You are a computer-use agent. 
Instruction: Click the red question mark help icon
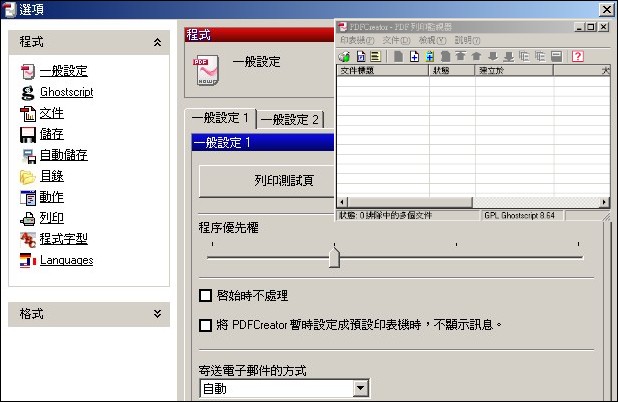[578, 57]
